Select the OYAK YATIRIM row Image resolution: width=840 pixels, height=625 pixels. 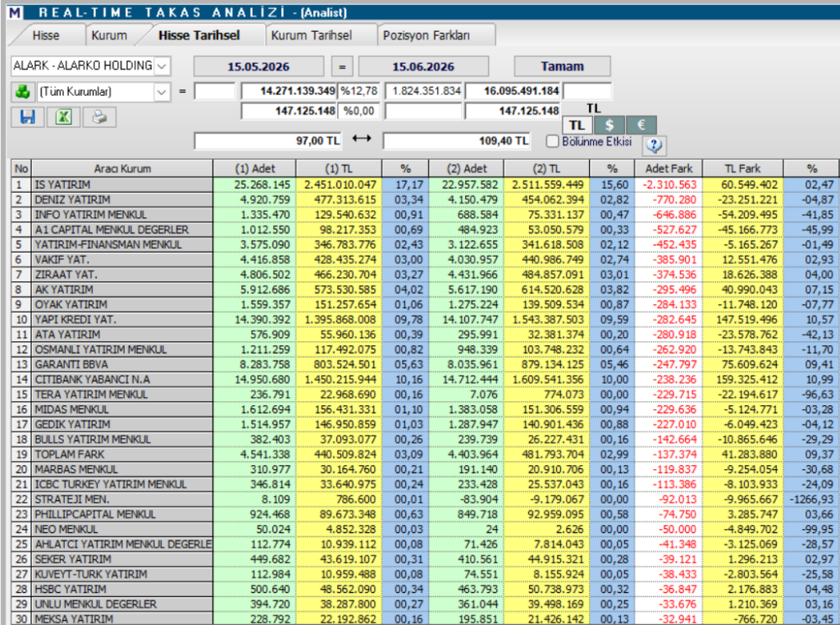[426, 305]
